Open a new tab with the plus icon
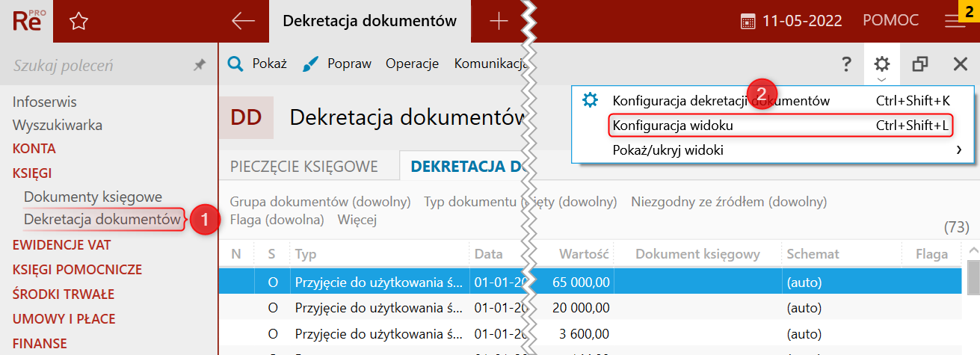Viewport: 980px width, 355px height. (x=499, y=21)
